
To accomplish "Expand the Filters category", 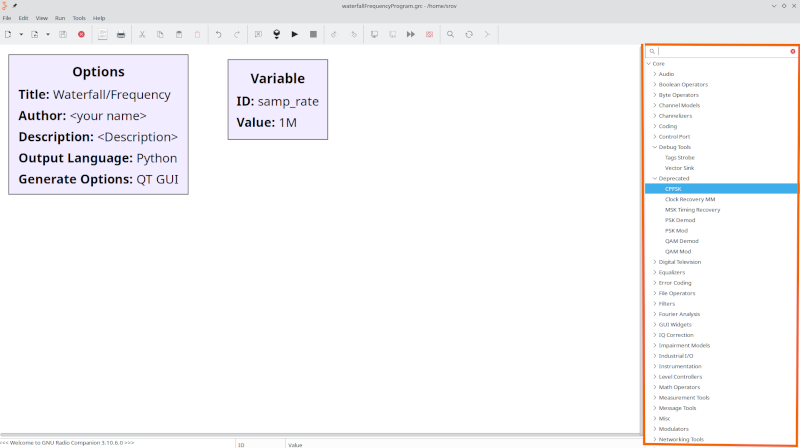I will click(655, 303).
